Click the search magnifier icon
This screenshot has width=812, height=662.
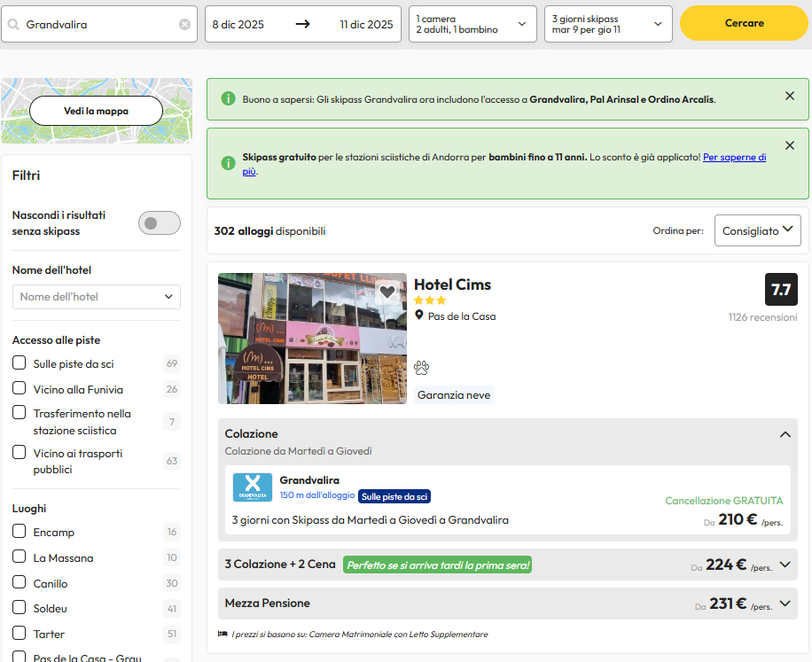[x=13, y=24]
